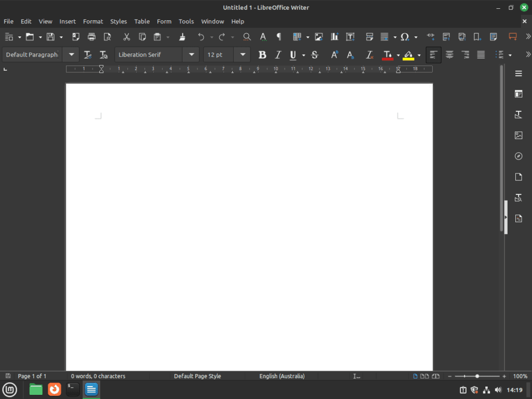Open the font size dropdown

click(242, 55)
